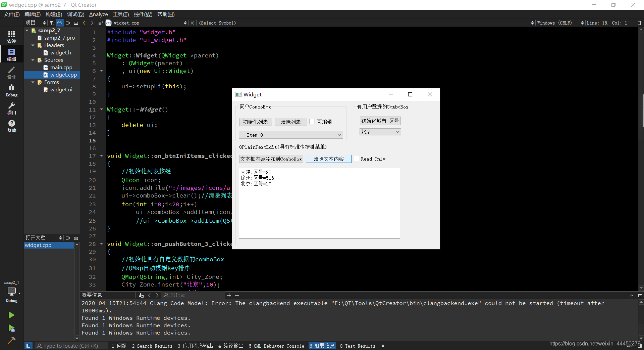Click the 清除文本内容 button
This screenshot has width=644, height=350.
328,159
